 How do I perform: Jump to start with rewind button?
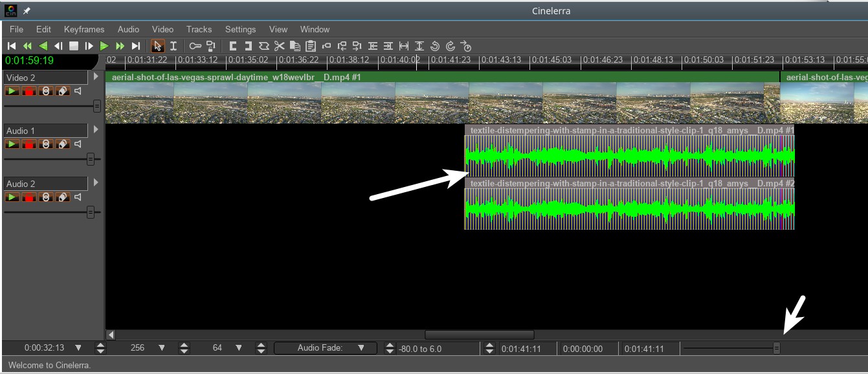tap(12, 46)
